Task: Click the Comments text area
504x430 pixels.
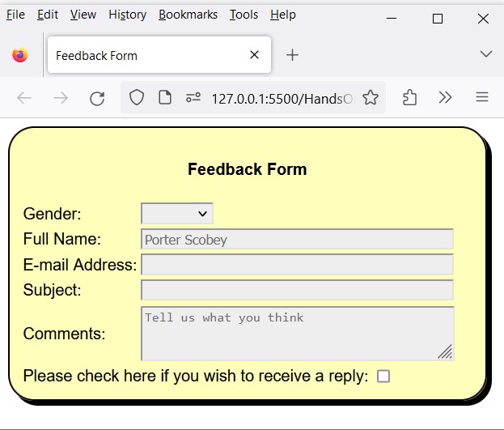Action: point(298,334)
